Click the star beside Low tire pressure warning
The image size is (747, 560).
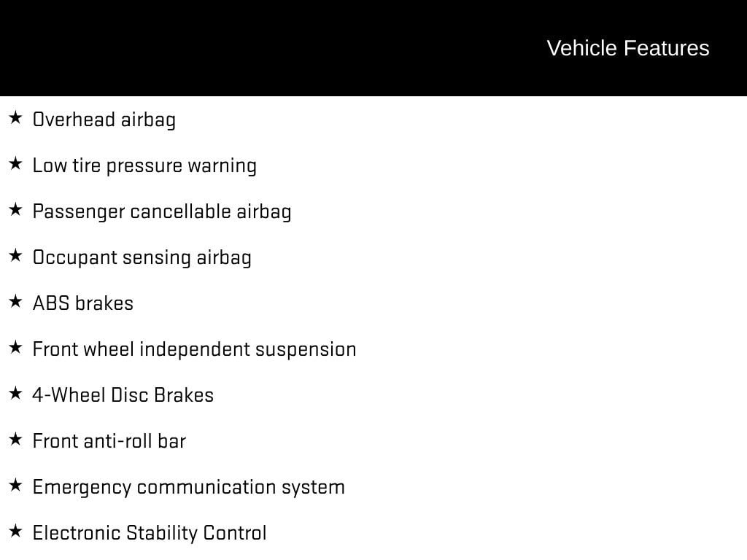point(15,163)
